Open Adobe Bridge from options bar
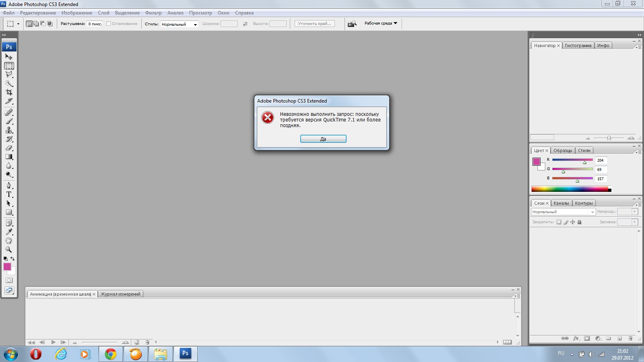The width and height of the screenshot is (644, 362). [x=352, y=24]
